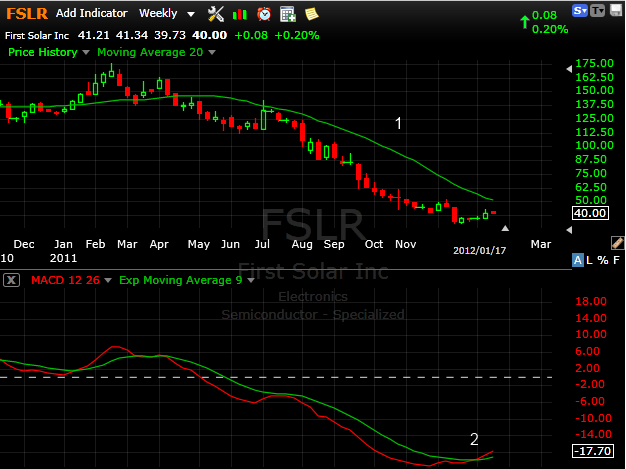This screenshot has height=469, width=626.
Task: Click the Exp Moving Average 9 label
Action: [181, 280]
